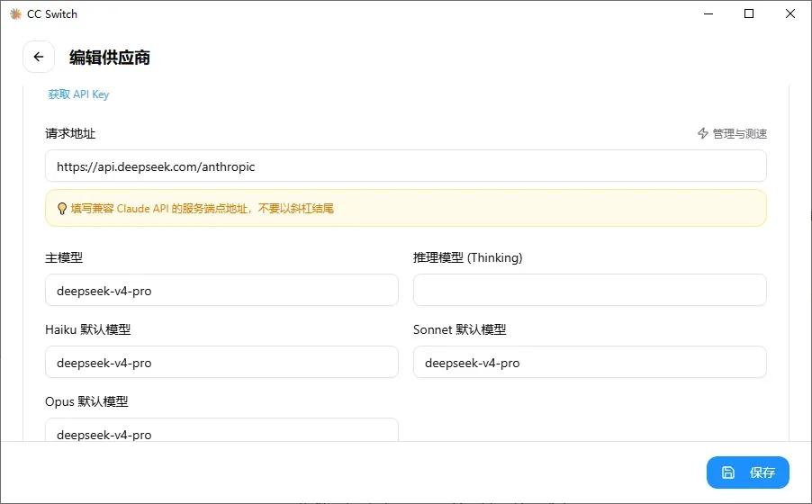Focus the 请求地址 URL input field

(405, 166)
